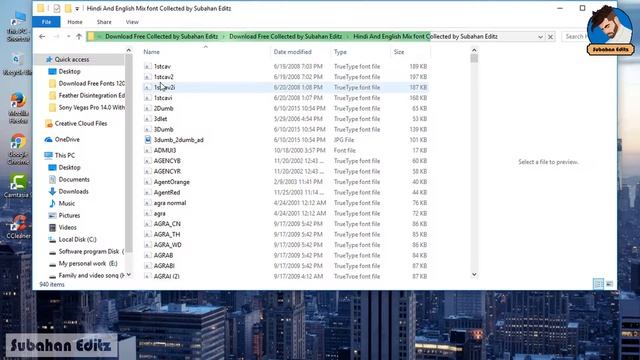This screenshot has height=360, width=640.
Task: Open My personal work (E:) drive
Action: click(83, 264)
